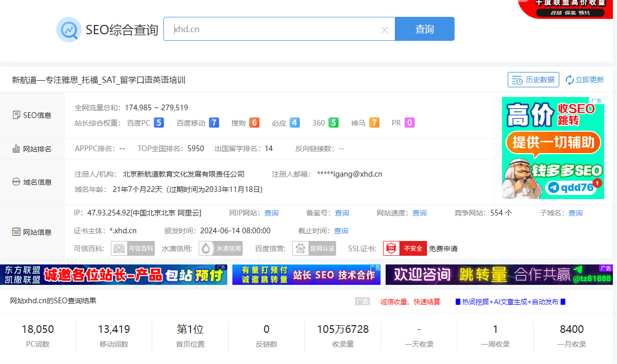Click 出国留学排名 value 14
The image size is (617, 364).
tap(269, 149)
